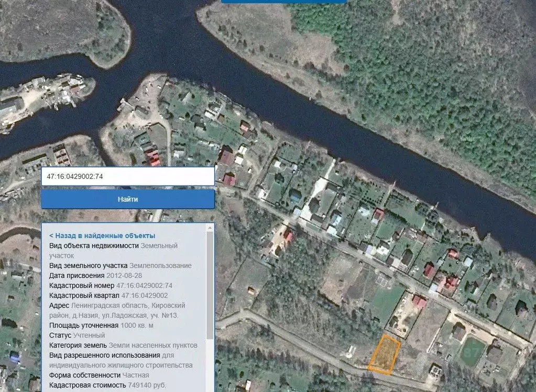Select the Кадастровый квартал 47:16:0429002 value
The height and width of the screenshot is (392, 536).
click(145, 296)
